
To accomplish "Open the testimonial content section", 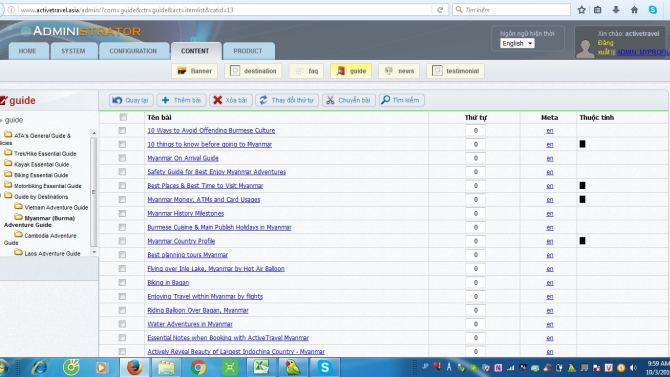I will pos(455,71).
